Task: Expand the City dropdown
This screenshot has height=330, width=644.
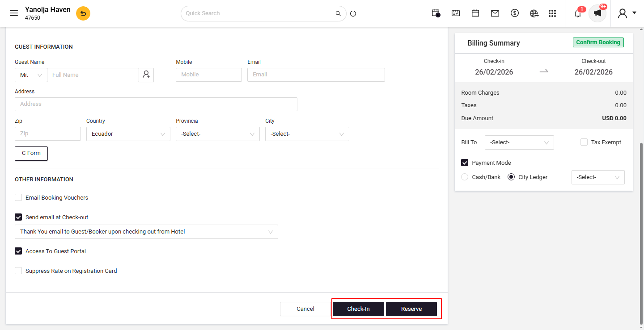Action: [x=307, y=134]
